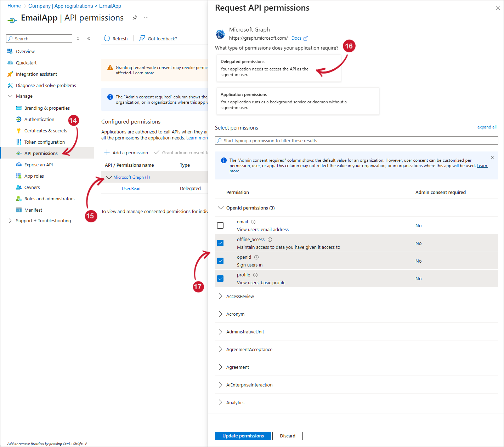Click the pin icon beside EmailApp title

(x=135, y=18)
